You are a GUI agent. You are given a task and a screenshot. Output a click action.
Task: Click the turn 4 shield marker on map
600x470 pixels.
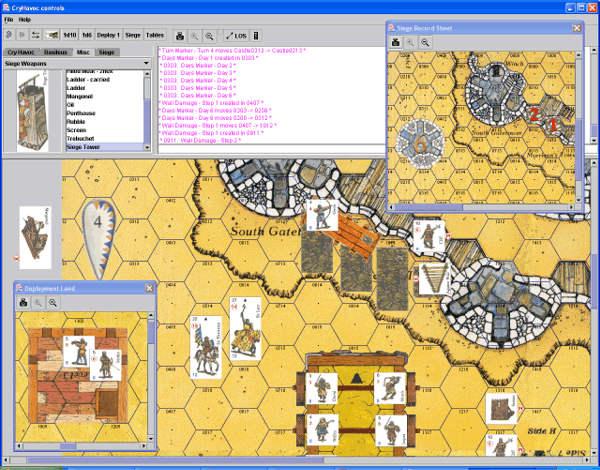click(99, 239)
